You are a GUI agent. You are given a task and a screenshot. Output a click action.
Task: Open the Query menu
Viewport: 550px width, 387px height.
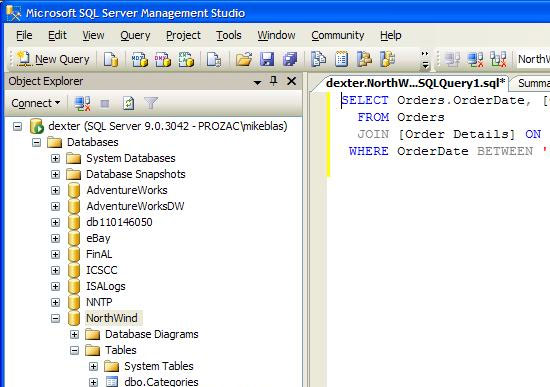point(135,35)
